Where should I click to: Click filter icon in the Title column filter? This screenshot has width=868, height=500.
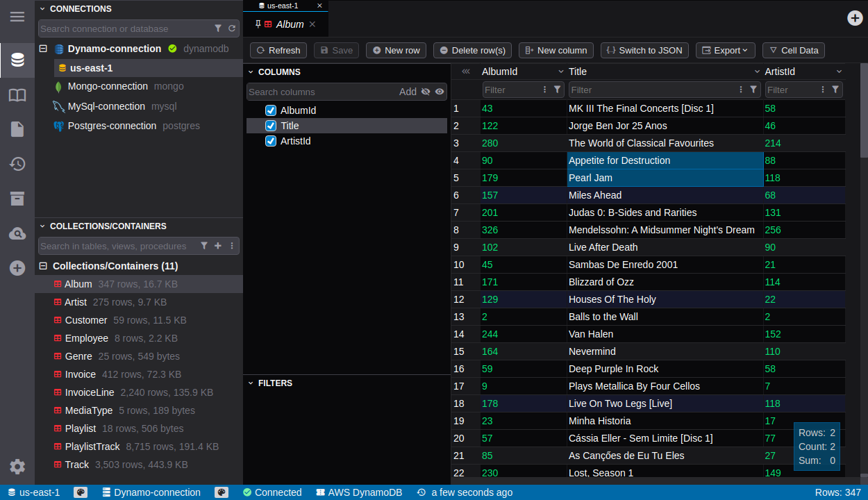tap(753, 90)
